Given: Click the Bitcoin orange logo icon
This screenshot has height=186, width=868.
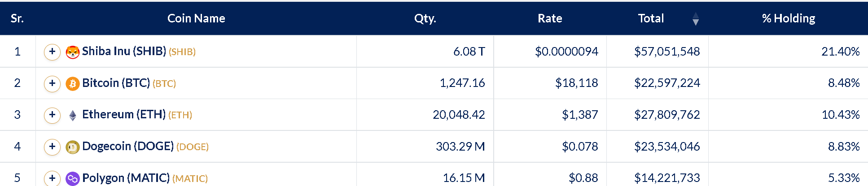Looking at the screenshot, I should point(73,83).
